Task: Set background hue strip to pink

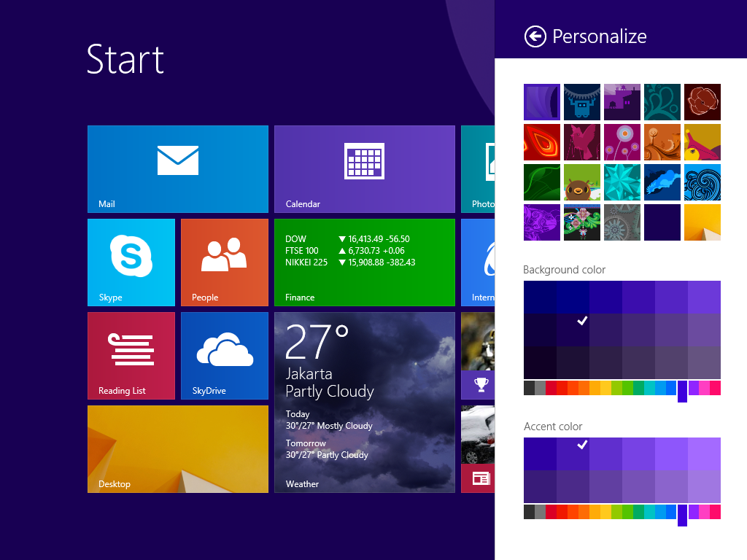Action: [x=704, y=388]
